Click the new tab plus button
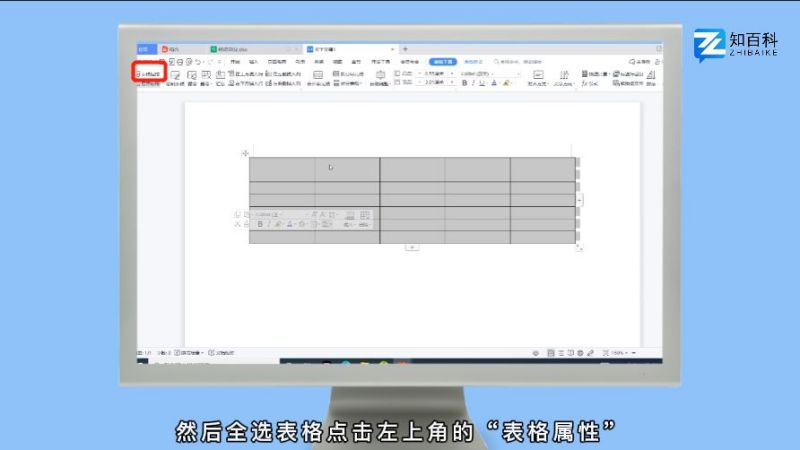Image resolution: width=800 pixels, height=450 pixels. pyautogui.click(x=405, y=48)
